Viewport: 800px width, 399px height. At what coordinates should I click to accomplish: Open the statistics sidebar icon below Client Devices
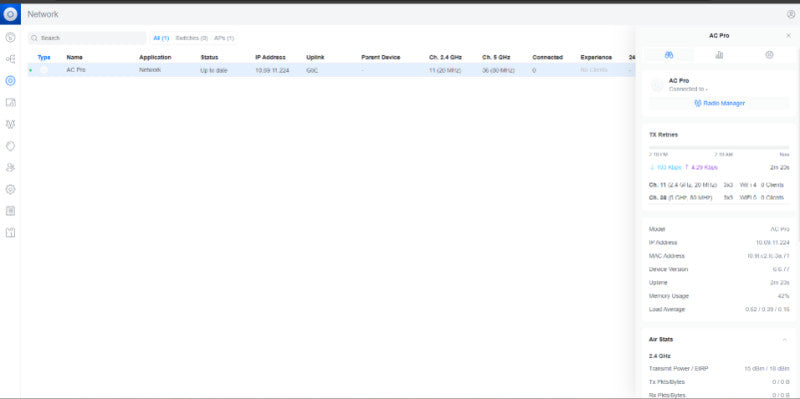[x=10, y=124]
